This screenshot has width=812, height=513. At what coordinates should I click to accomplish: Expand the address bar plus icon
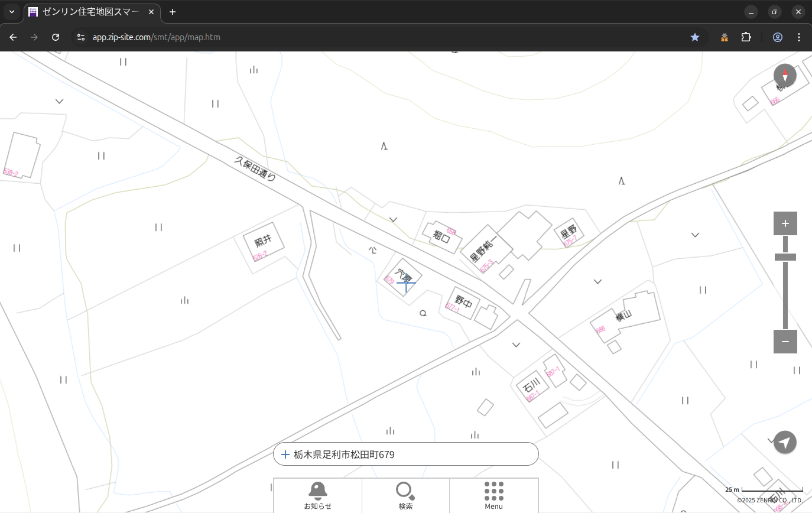pyautogui.click(x=285, y=454)
